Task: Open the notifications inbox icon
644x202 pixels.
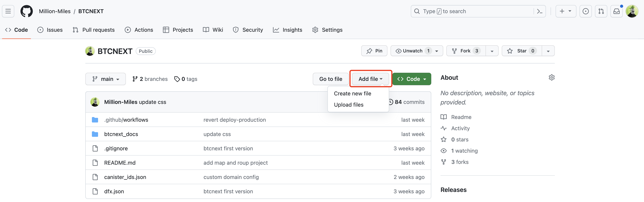Action: coord(617,11)
